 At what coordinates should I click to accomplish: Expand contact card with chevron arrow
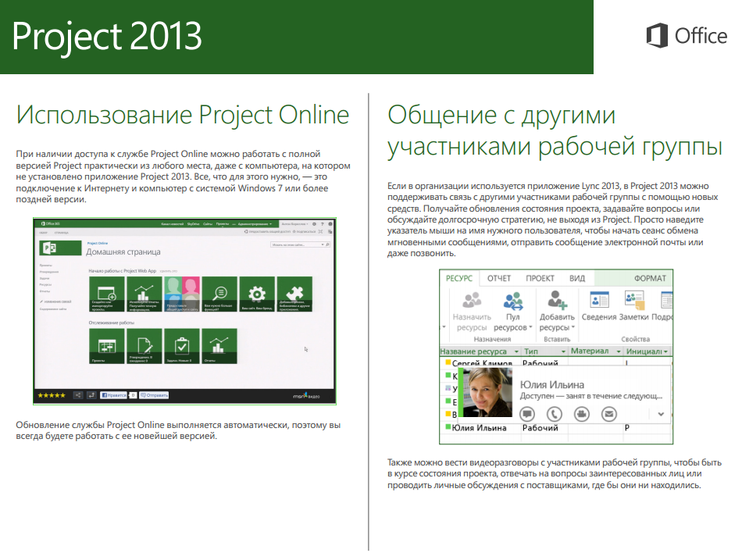[x=661, y=414]
